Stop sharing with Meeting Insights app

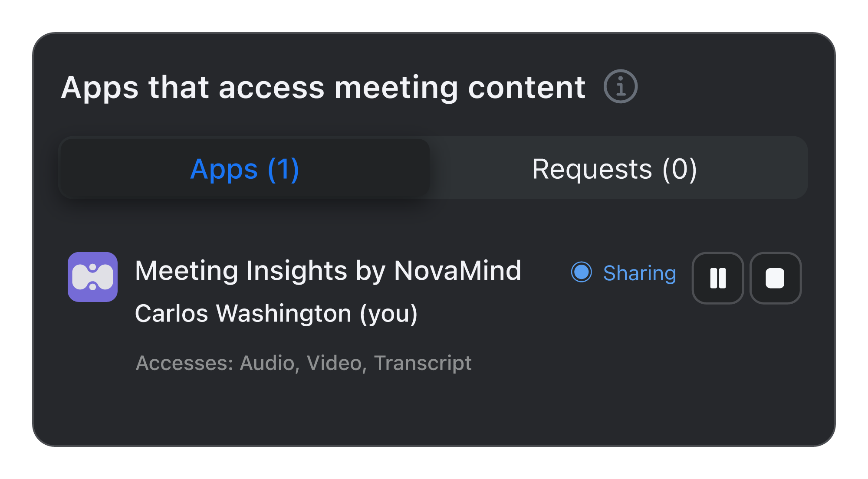point(775,278)
